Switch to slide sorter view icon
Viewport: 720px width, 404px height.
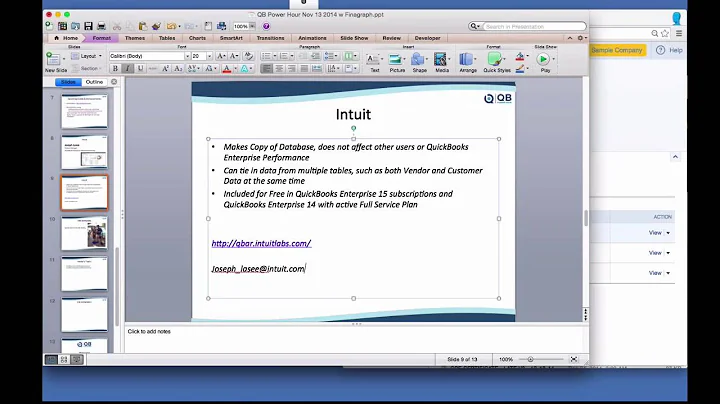pyautogui.click(x=64, y=359)
